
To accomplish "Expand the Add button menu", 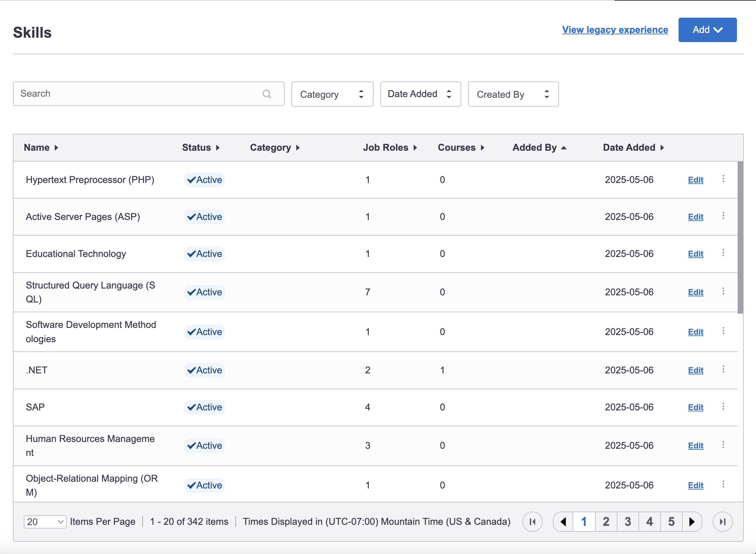I will (708, 30).
